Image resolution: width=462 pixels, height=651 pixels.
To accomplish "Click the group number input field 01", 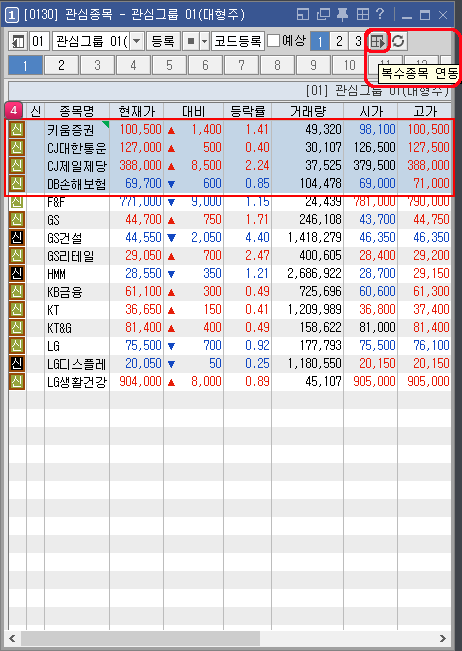I will (39, 41).
